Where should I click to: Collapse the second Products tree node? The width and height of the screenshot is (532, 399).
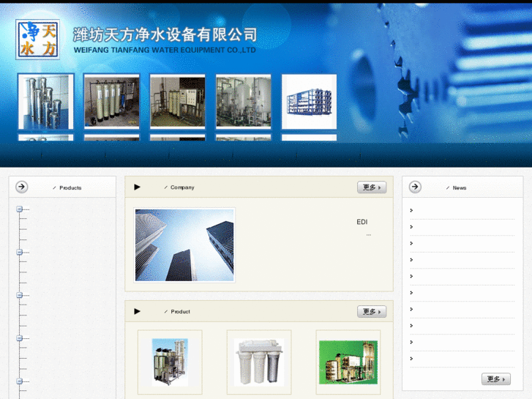(x=19, y=252)
